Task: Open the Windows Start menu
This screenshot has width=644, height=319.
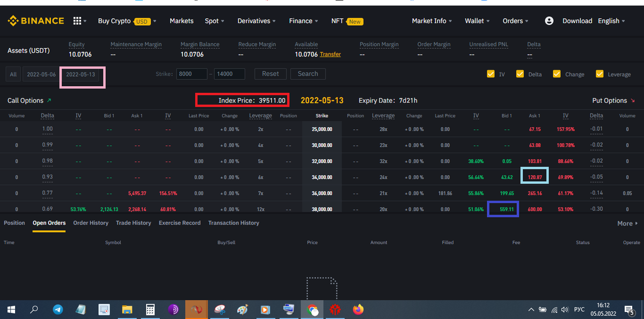Action: (x=11, y=309)
